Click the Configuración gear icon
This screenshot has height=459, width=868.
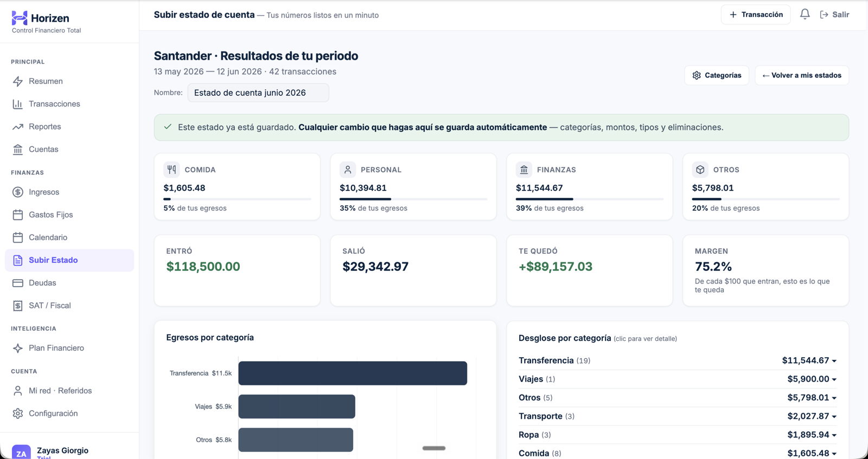pyautogui.click(x=18, y=413)
